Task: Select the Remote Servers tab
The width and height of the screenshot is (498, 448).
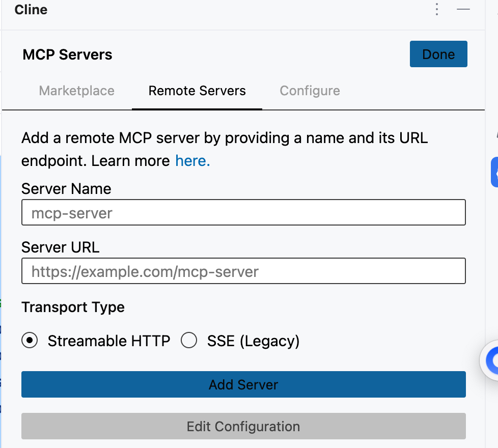Action: pyautogui.click(x=197, y=91)
